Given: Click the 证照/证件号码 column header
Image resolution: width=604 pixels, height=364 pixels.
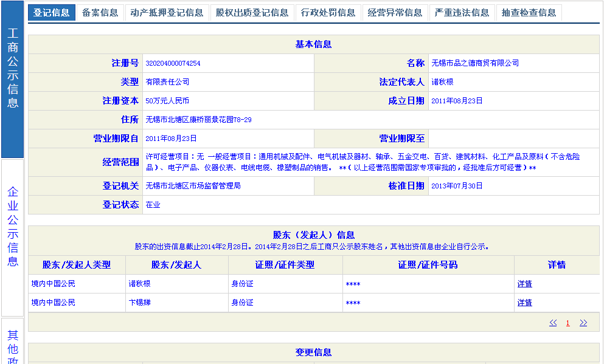Looking at the screenshot, I should [x=428, y=265].
